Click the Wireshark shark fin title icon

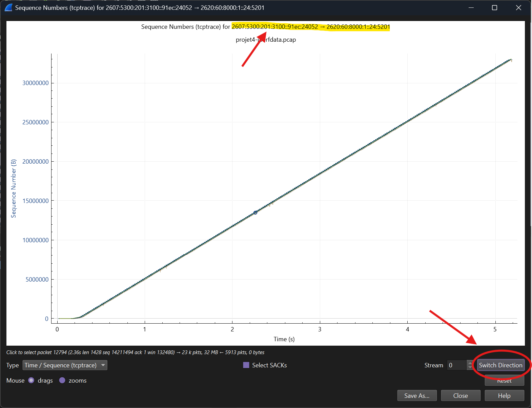(x=8, y=7)
